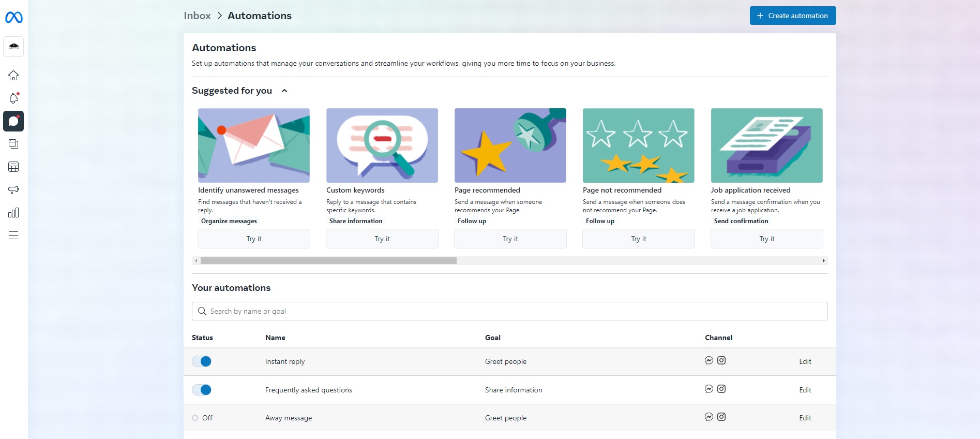The width and height of the screenshot is (980, 439).
Task: Open the All tools hamburger menu
Action: pos(13,236)
